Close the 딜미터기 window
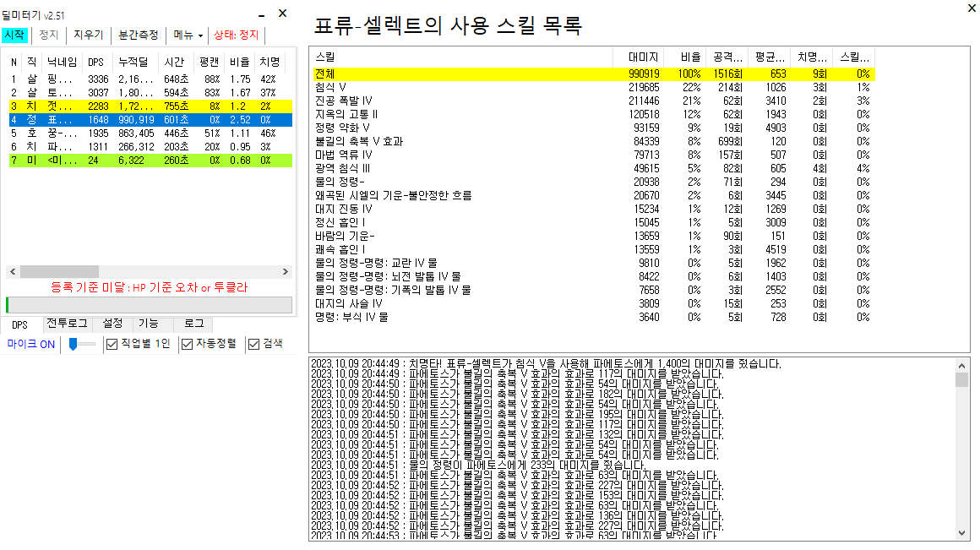Viewport: 980px width, 550px height. click(282, 14)
